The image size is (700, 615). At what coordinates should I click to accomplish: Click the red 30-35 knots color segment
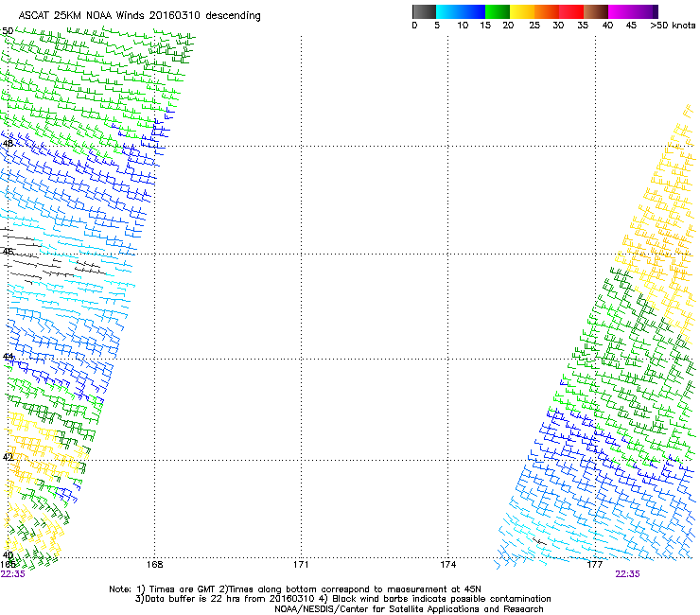click(571, 11)
